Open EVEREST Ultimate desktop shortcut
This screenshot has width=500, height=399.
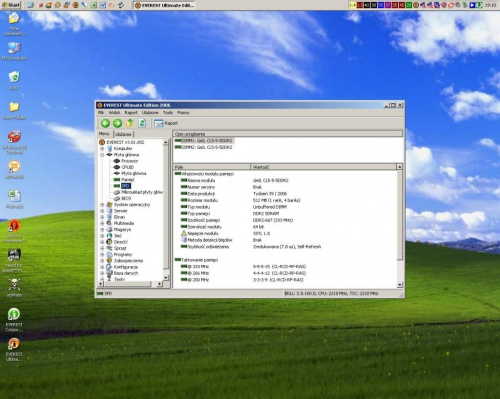14,349
